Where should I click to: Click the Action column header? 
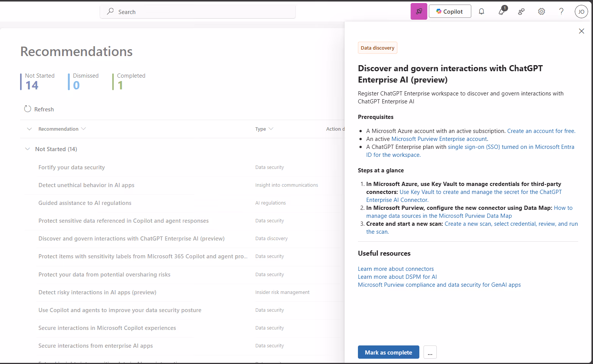click(x=335, y=129)
